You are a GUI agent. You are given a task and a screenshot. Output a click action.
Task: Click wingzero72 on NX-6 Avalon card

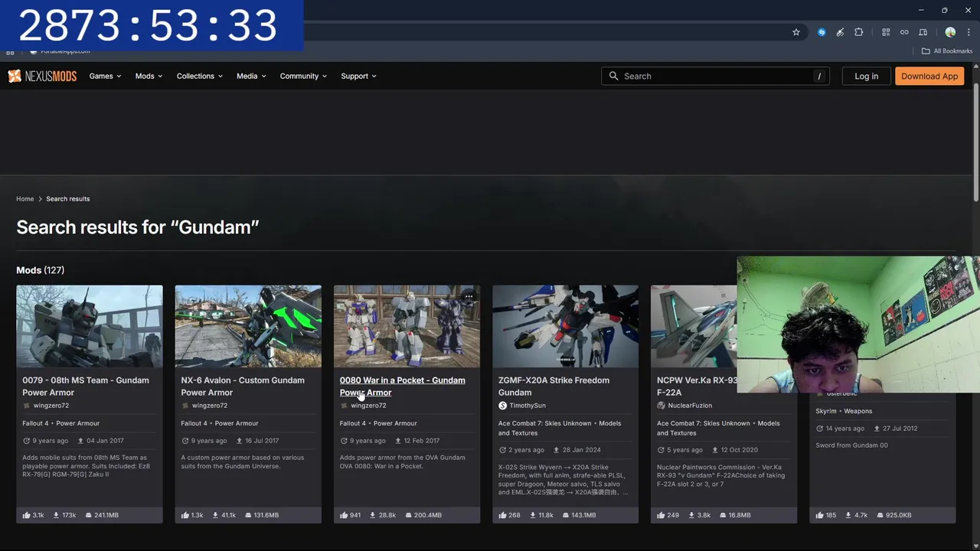tap(210, 406)
